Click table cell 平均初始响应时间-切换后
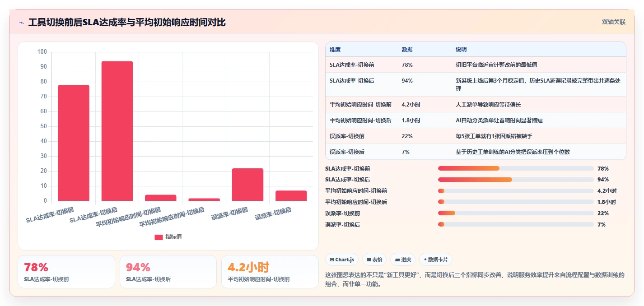This screenshot has width=644, height=306. (360, 120)
